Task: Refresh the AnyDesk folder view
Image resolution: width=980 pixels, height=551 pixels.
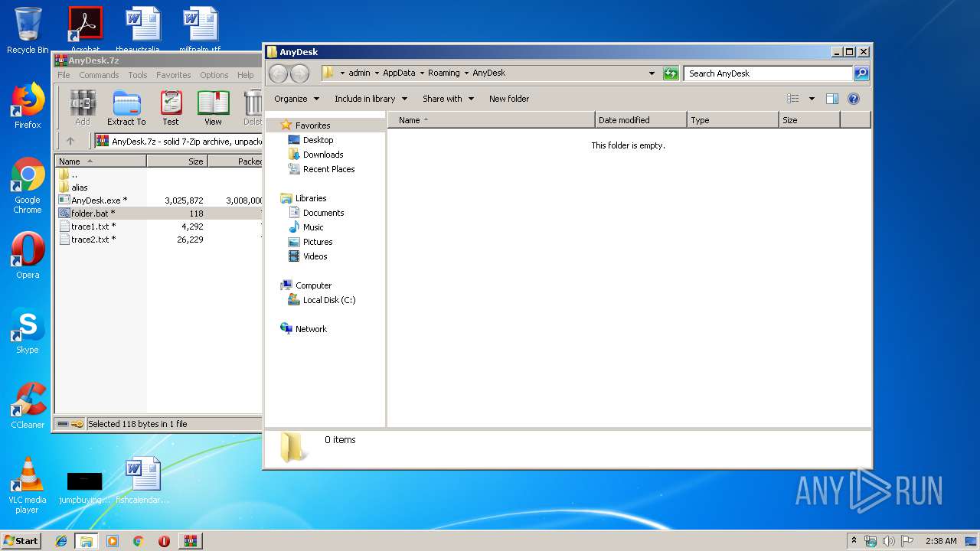Action: point(671,73)
